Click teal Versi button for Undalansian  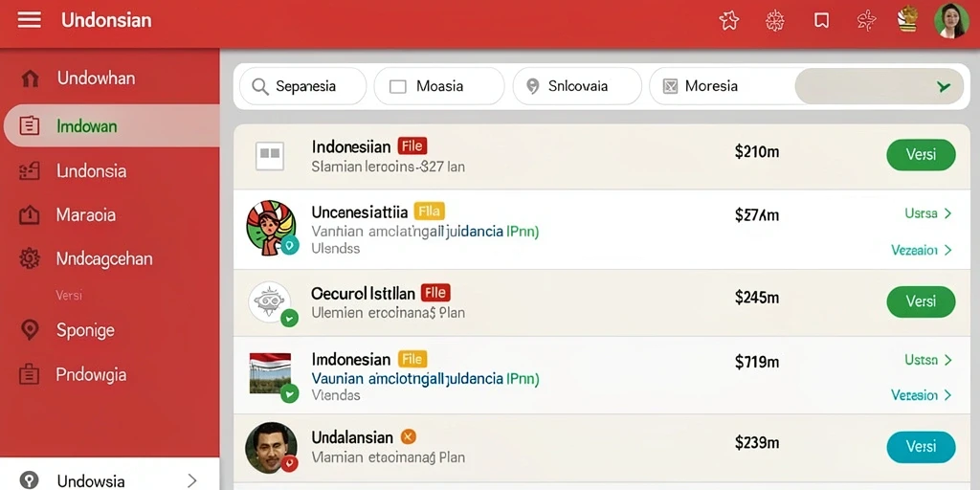point(921,447)
